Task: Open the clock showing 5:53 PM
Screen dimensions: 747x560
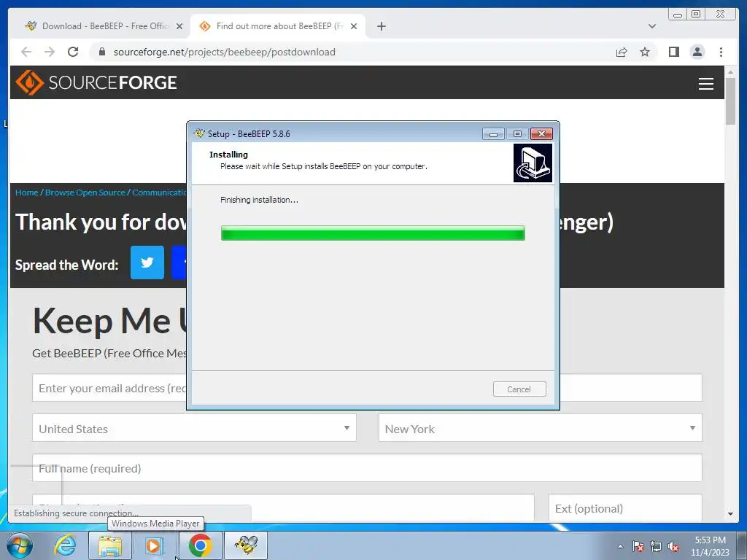Action: coord(710,546)
